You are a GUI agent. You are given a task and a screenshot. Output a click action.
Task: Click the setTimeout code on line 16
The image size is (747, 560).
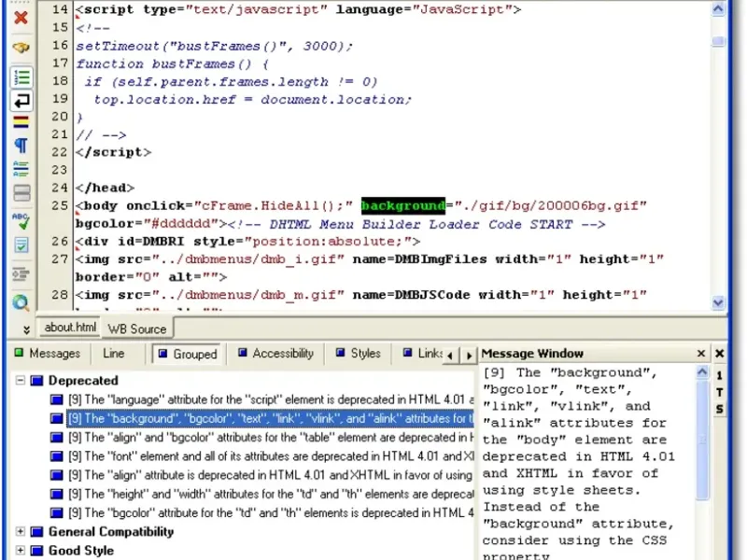(x=215, y=46)
